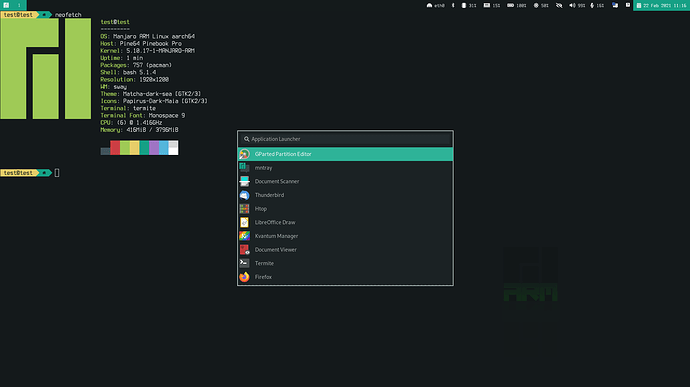Viewport: 690px width, 387px height.
Task: Click the microphone icon in status bar
Action: point(592,5)
